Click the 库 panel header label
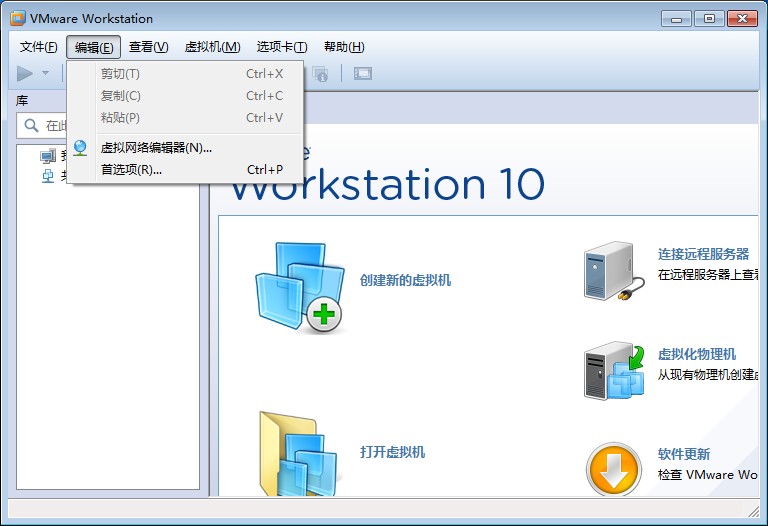This screenshot has height=526, width=768. click(22, 101)
